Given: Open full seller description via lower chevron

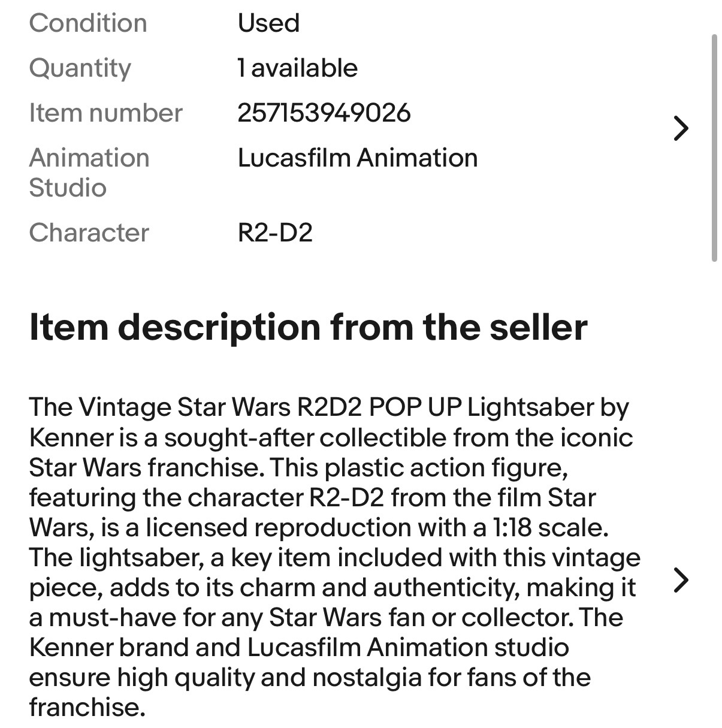Looking at the screenshot, I should [x=681, y=579].
